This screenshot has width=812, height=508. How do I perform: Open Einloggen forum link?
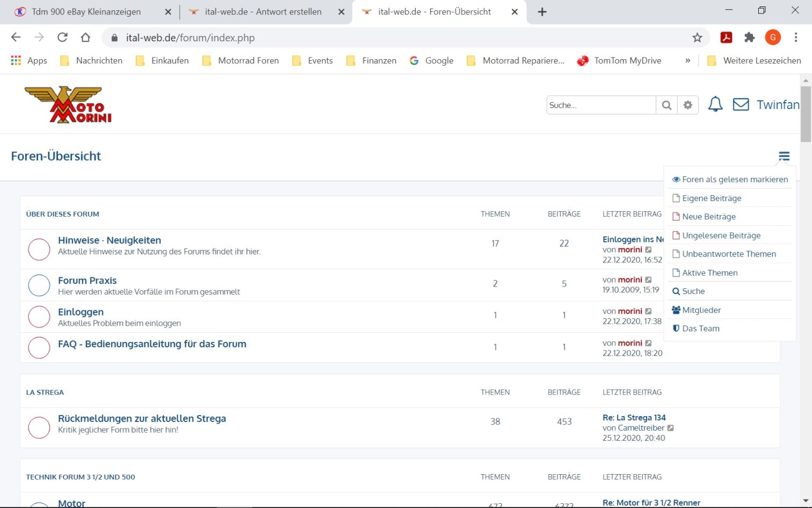81,312
